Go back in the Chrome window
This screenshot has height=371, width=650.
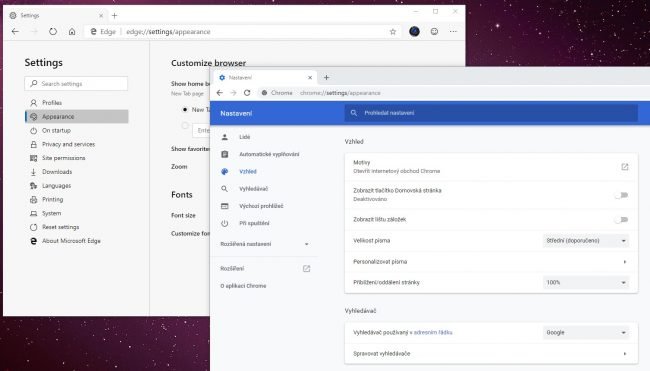(220, 93)
